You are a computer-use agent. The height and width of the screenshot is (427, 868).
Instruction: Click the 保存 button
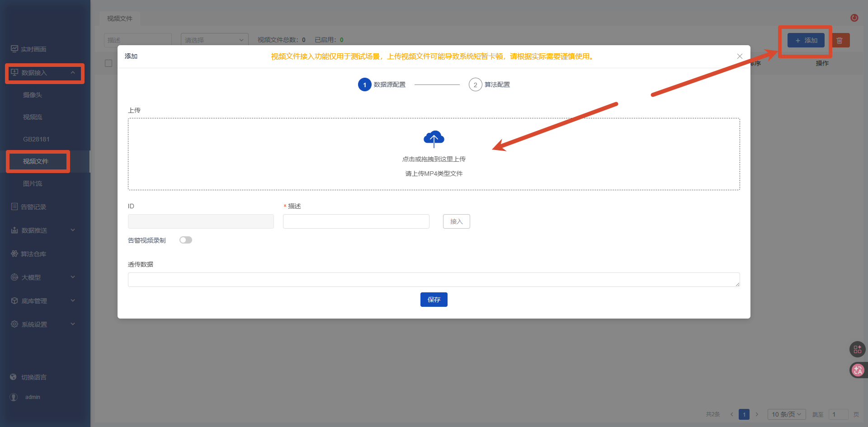[434, 300]
